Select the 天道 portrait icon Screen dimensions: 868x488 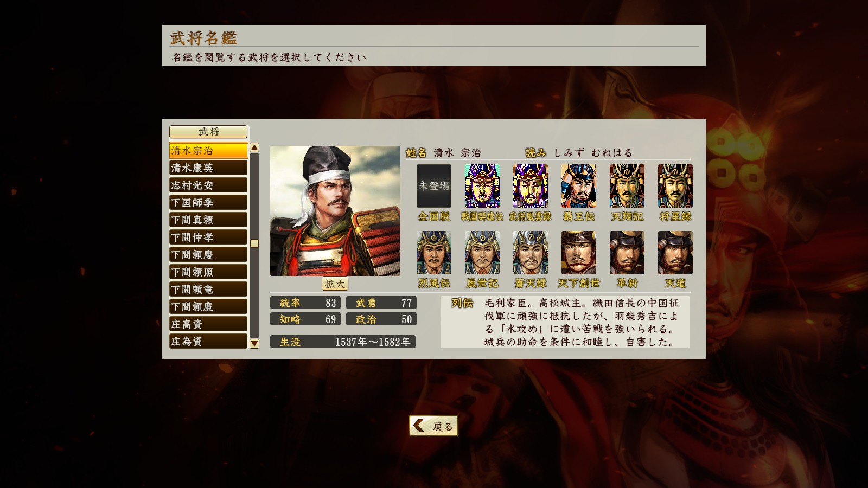[675, 253]
